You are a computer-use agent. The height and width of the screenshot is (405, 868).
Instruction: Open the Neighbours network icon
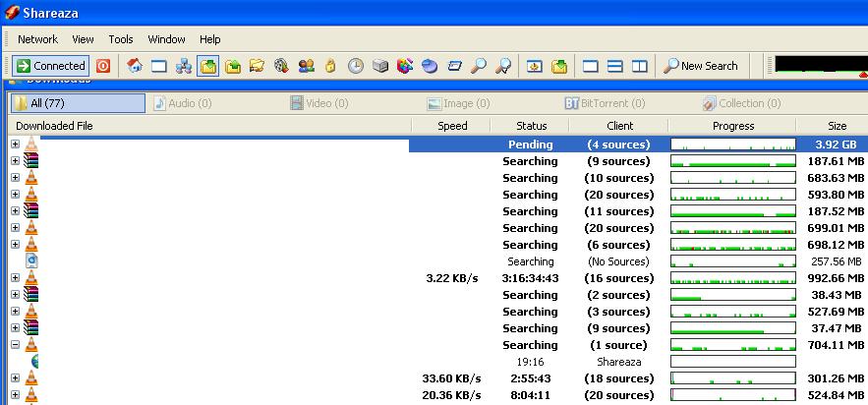[184, 66]
